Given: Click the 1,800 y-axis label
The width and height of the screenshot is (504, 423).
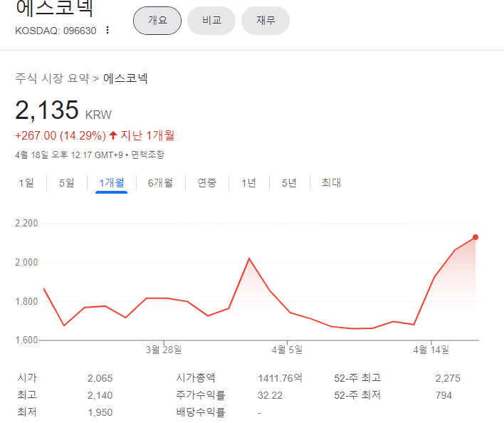Looking at the screenshot, I should pos(26,301).
